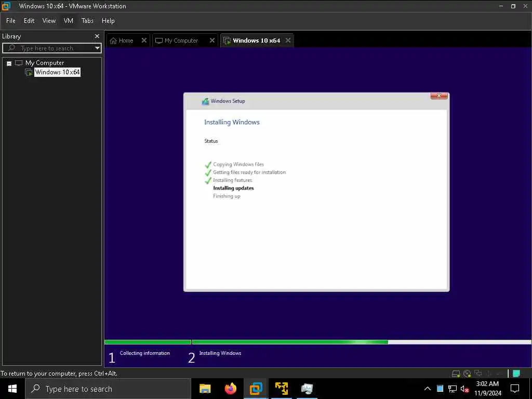Click the hard disk status icon in VMware status bar

(x=456, y=374)
